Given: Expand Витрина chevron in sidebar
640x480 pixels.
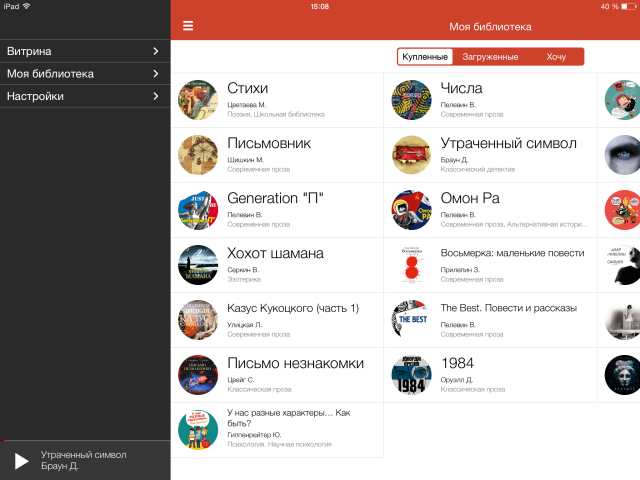Looking at the screenshot, I should click(x=156, y=51).
